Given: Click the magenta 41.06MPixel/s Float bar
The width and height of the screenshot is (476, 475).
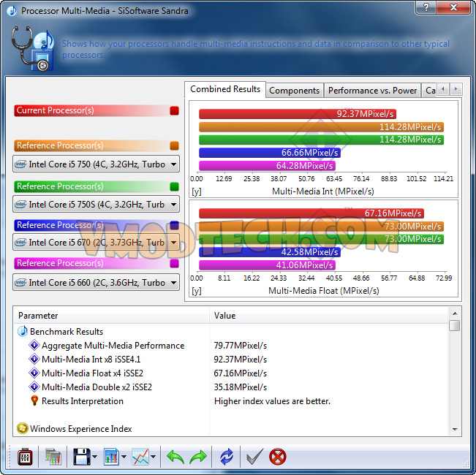Looking at the screenshot, I should click(x=267, y=265).
